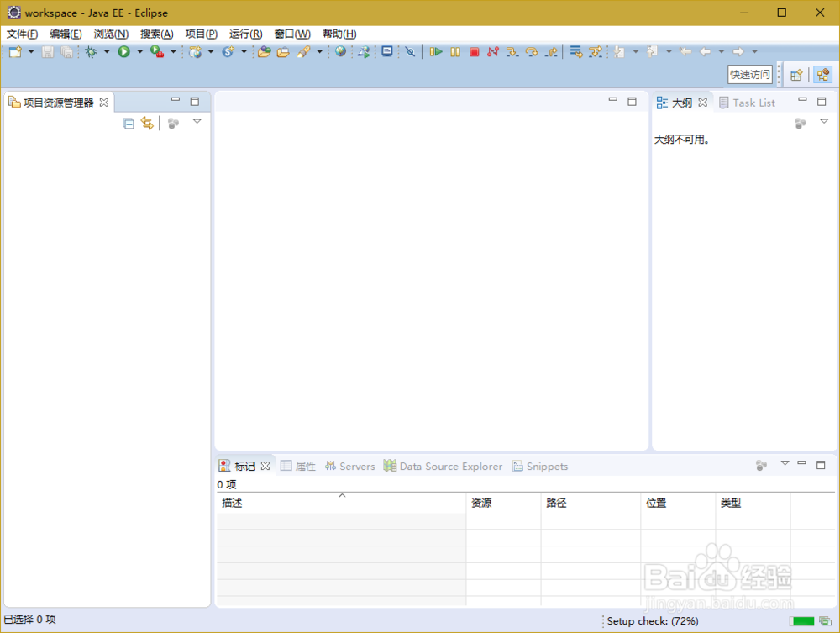The height and width of the screenshot is (633, 840).
Task: Click the Save All icon
Action: 66,52
